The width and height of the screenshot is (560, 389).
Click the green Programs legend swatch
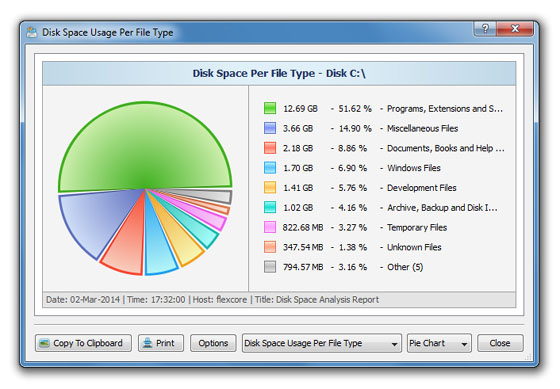coord(270,108)
